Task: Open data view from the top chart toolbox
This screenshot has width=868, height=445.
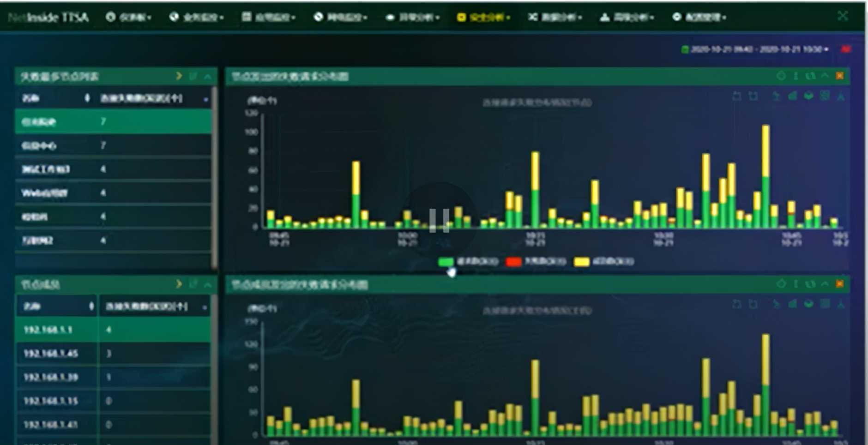Action: click(825, 96)
